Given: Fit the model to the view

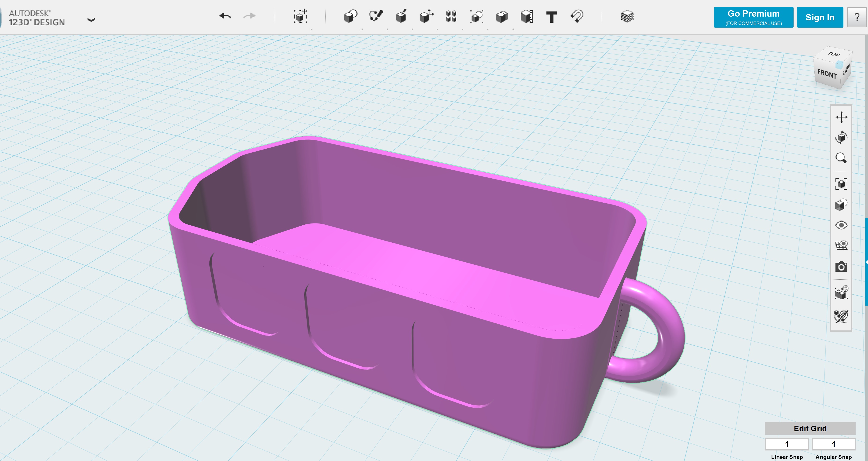Looking at the screenshot, I should pos(841,184).
